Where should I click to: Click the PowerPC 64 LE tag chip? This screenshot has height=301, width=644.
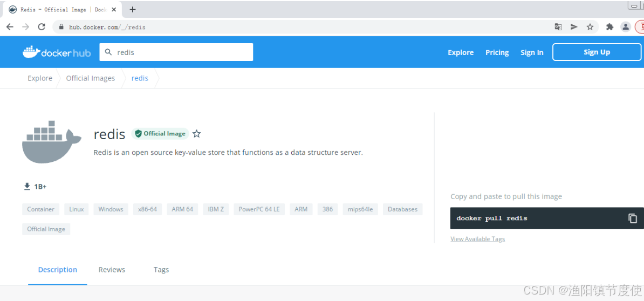tap(259, 209)
